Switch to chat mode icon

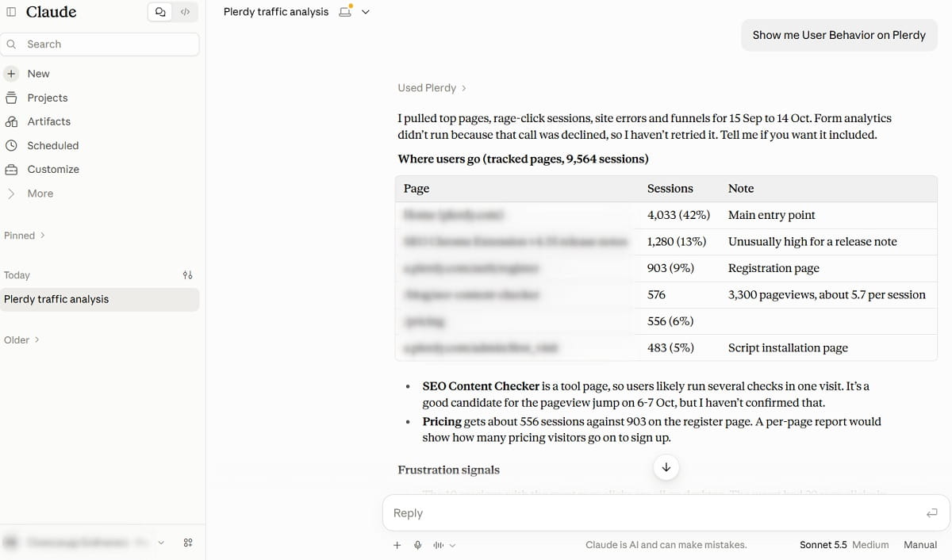(x=160, y=12)
